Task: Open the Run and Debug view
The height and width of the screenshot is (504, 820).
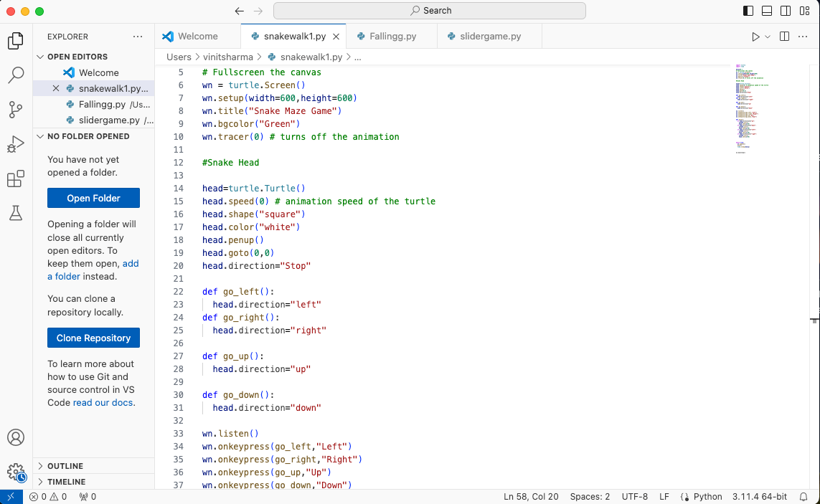Action: coord(16,144)
